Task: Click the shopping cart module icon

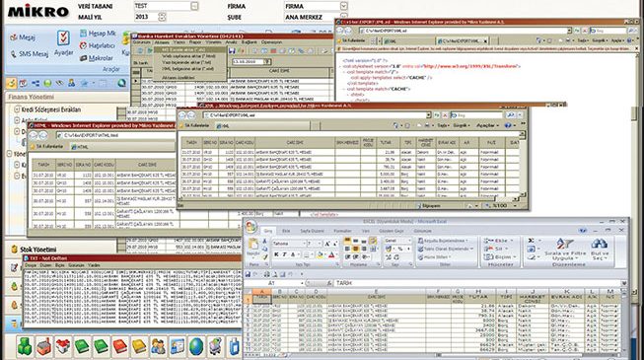Action: (215, 346)
